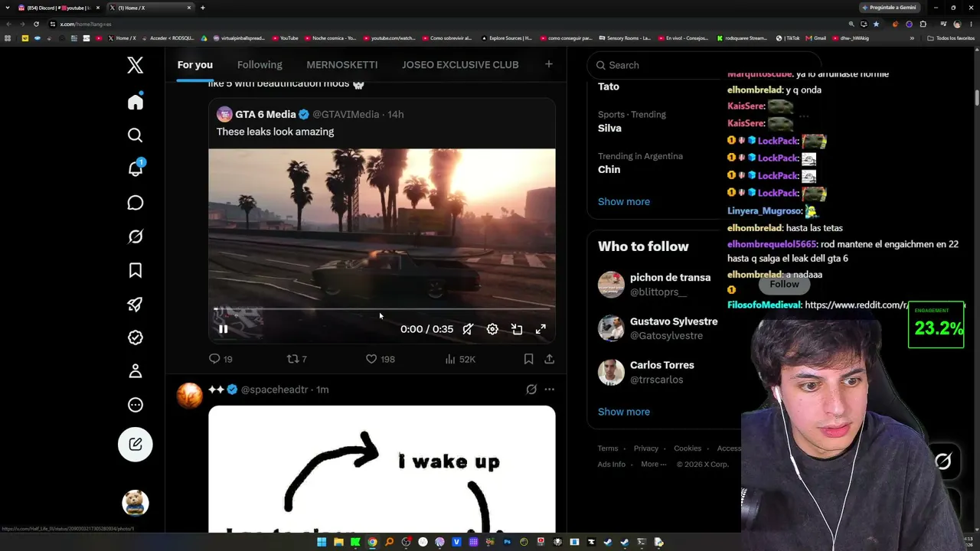Like the post with 198 likes

tap(380, 359)
